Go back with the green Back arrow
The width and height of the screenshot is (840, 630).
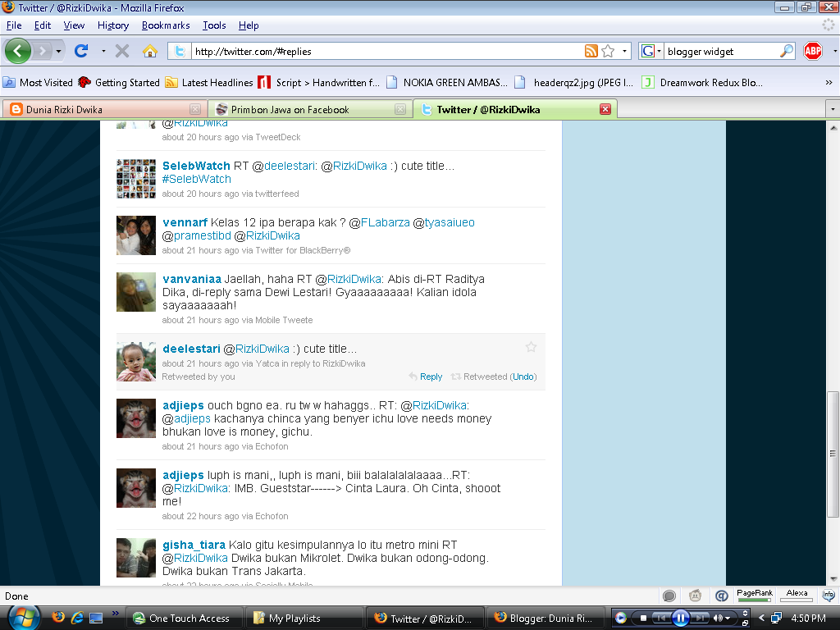click(x=18, y=52)
